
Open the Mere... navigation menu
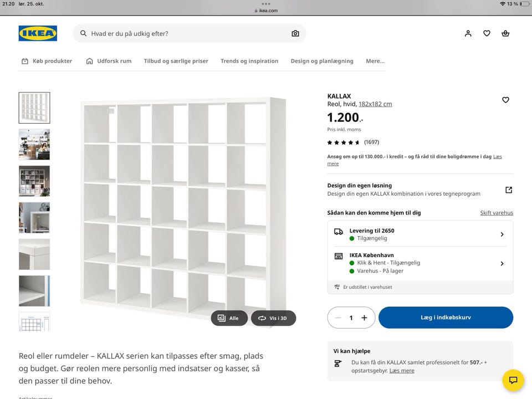(x=375, y=61)
